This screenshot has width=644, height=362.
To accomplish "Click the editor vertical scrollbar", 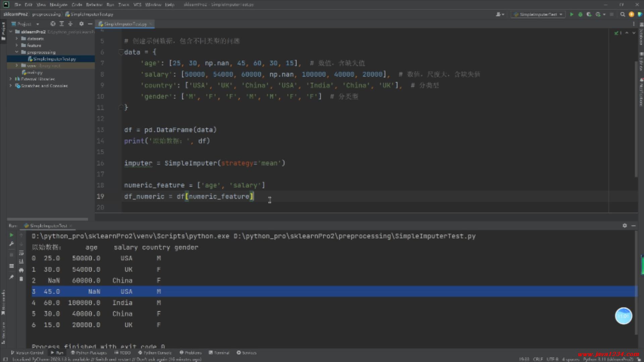I will coord(636,117).
